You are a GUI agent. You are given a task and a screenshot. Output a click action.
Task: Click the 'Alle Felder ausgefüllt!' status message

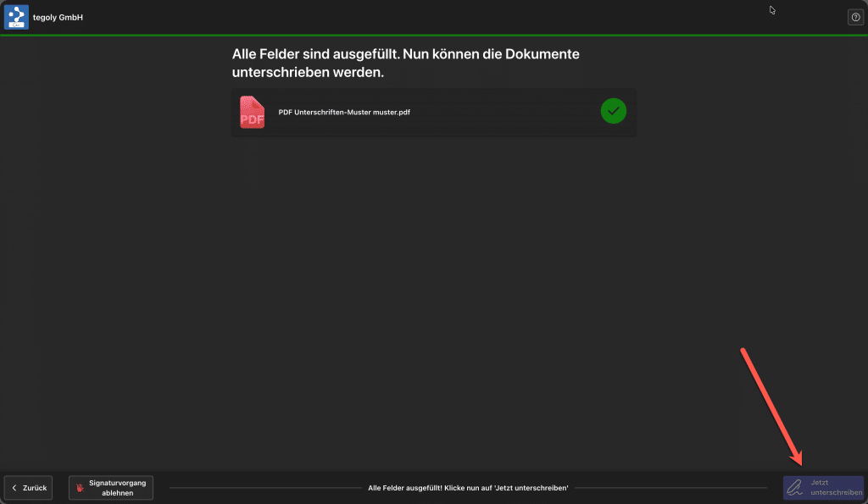click(468, 488)
